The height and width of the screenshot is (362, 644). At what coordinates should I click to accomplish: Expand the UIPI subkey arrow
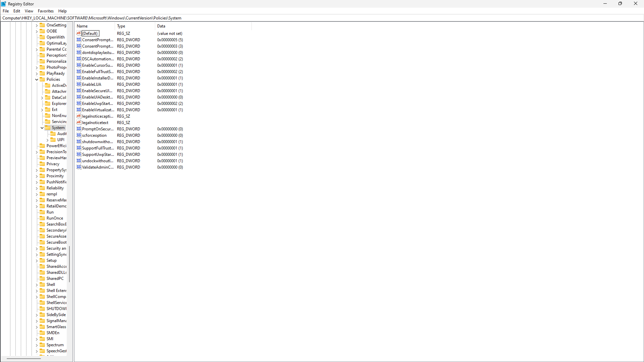pos(48,140)
